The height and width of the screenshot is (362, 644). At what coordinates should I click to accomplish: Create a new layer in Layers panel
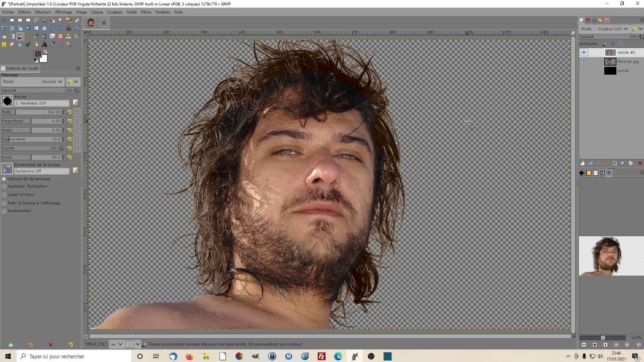(582, 163)
